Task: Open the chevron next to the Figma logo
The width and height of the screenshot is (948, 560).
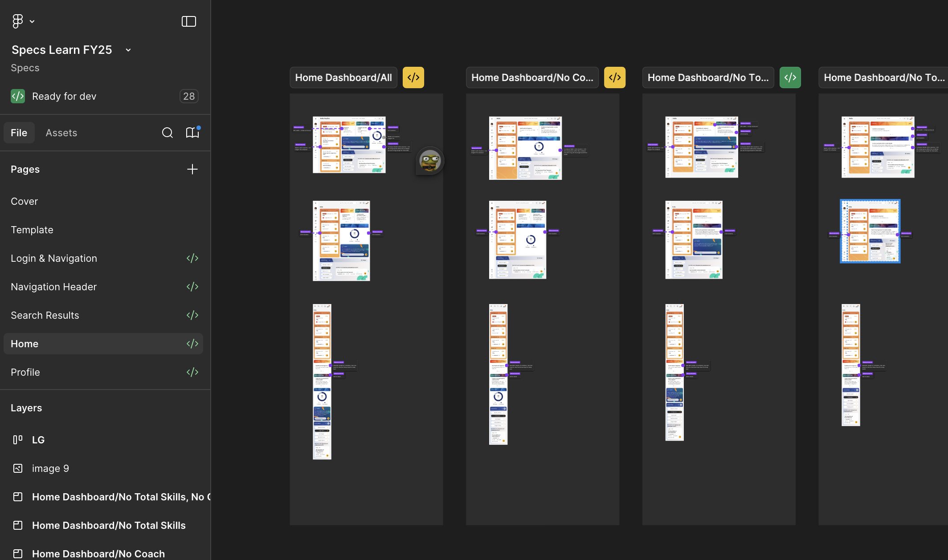Action: click(32, 21)
